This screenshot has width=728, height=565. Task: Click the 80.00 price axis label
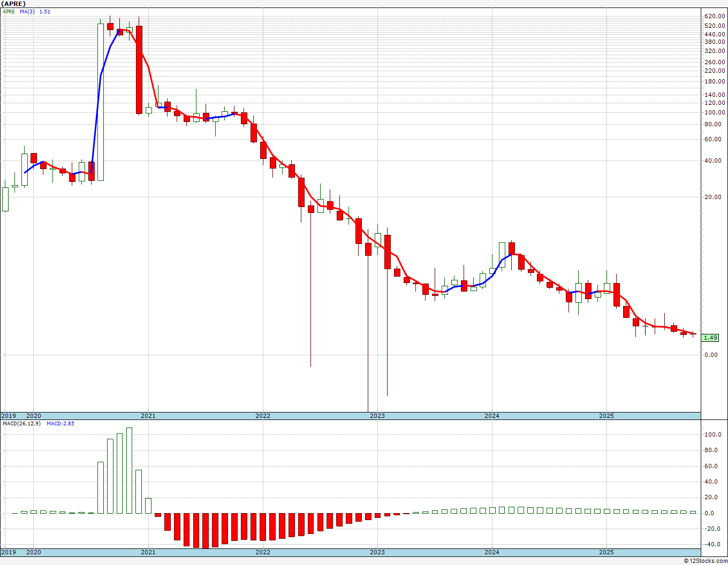(x=713, y=124)
